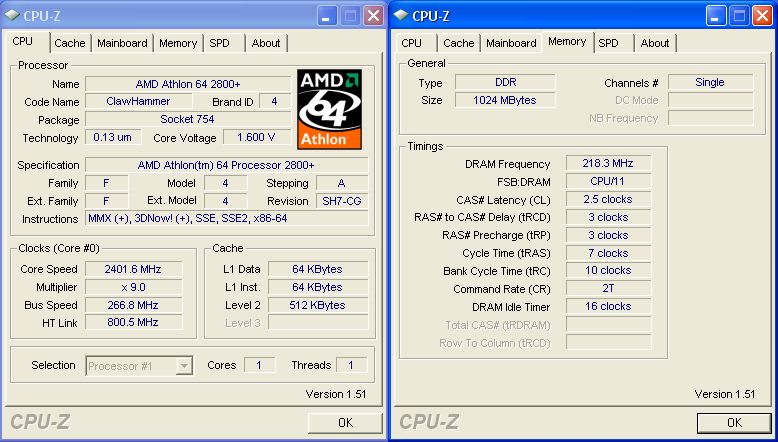This screenshot has height=442, width=778.
Task: Click the memory Size value 1024 MBytes
Action: (505, 100)
